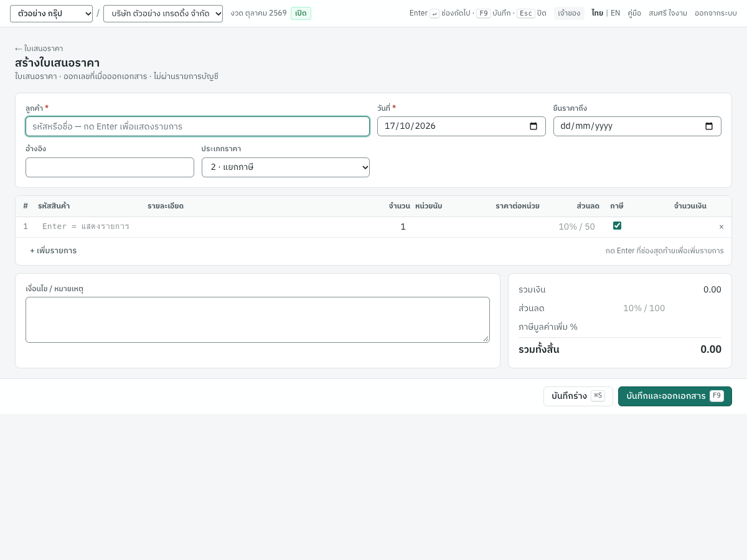This screenshot has height=560, width=747.
Task: Click the งวด ตุลาคม 2569 period text
Action: click(258, 13)
